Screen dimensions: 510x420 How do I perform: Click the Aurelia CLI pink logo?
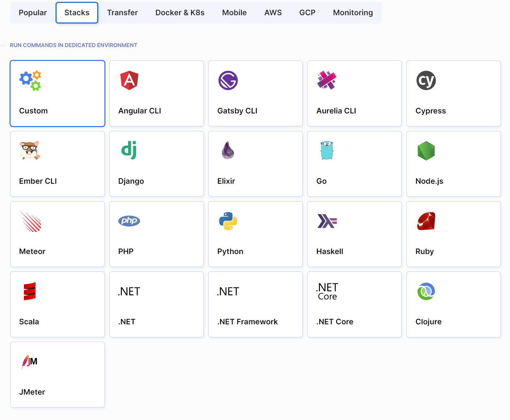[x=327, y=80]
